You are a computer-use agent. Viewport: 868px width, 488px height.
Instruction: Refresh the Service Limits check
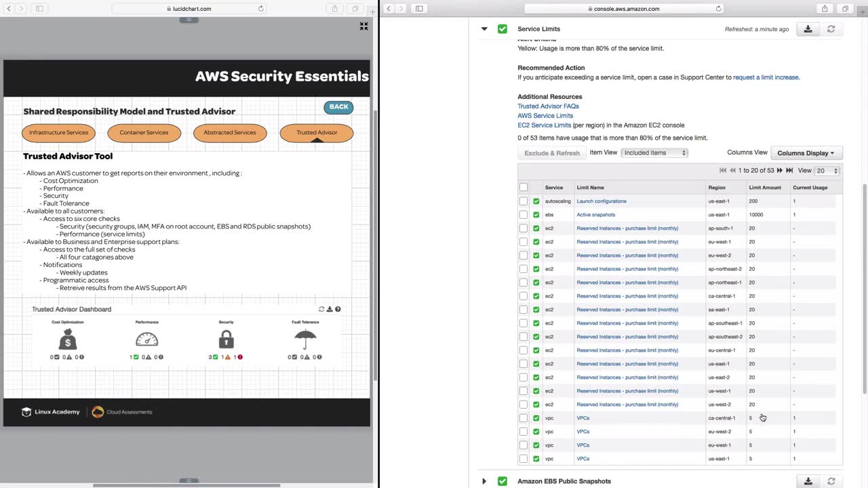(831, 29)
